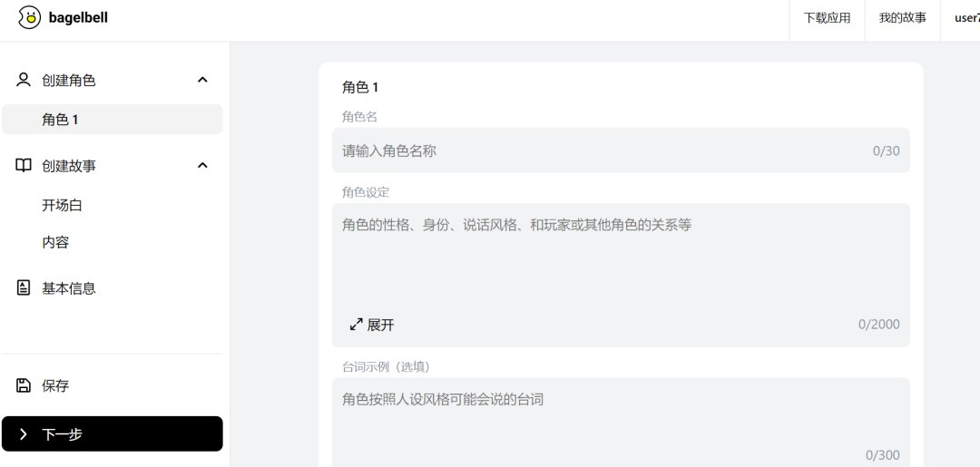Click the document icon beside 基本信息

pyautogui.click(x=24, y=287)
